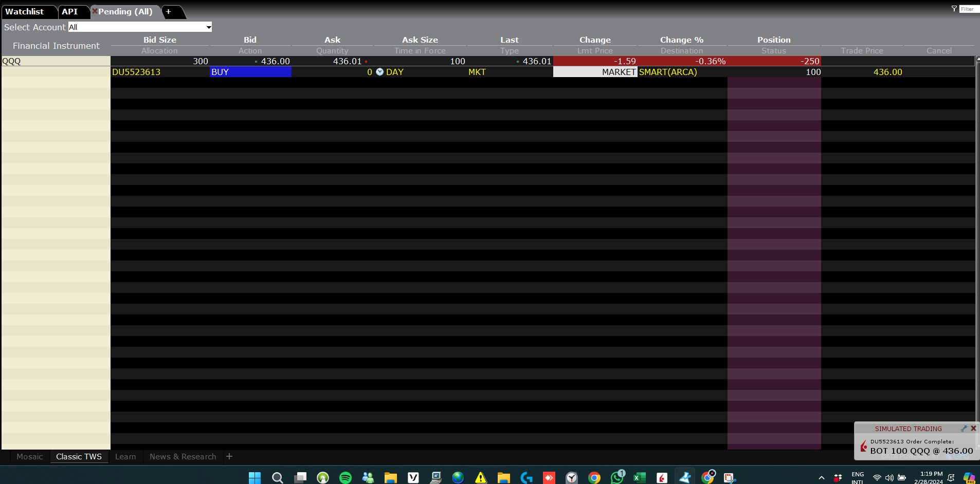Open the Logitech G Hub taskbar icon
980x484 pixels.
(527, 478)
